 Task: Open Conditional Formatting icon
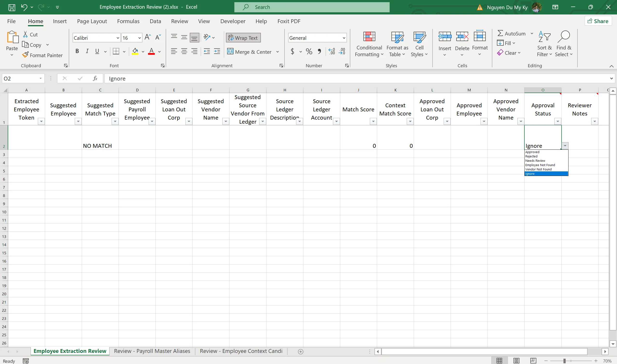click(369, 37)
